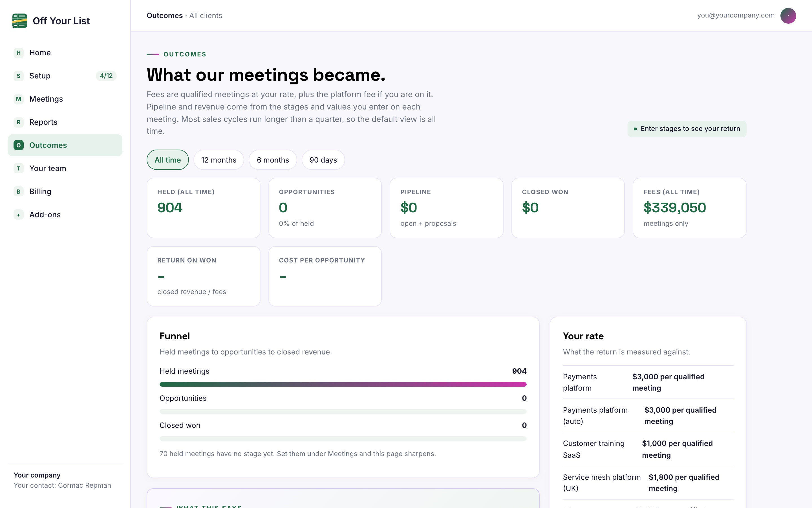
Task: Open the Billing section
Action: click(x=65, y=192)
